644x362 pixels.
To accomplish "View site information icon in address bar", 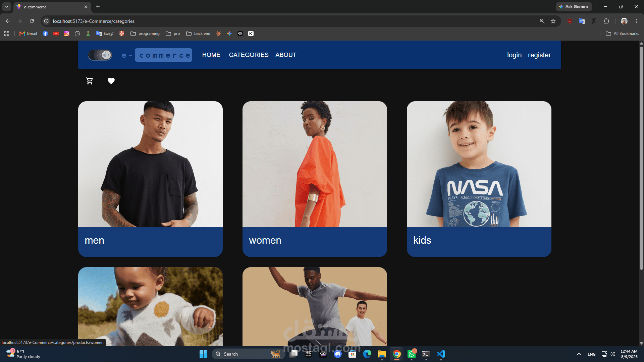I will [46, 21].
